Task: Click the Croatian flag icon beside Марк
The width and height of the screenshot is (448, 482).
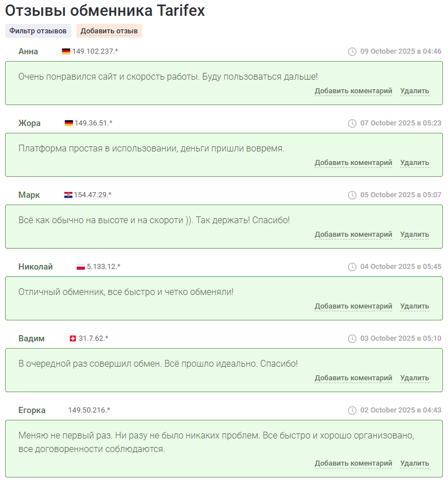Action: [x=68, y=195]
